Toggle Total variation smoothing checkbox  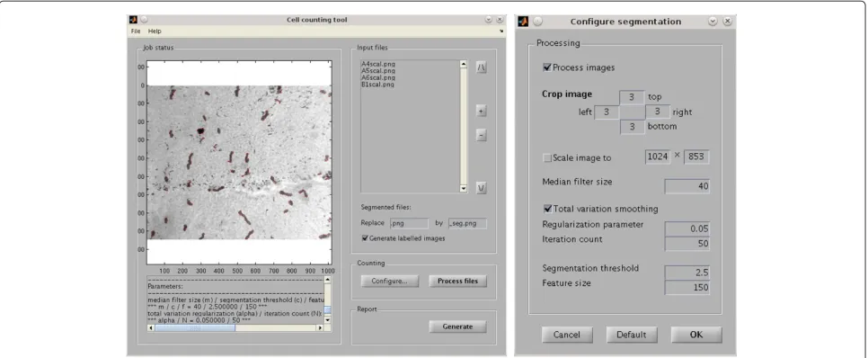[x=547, y=209]
